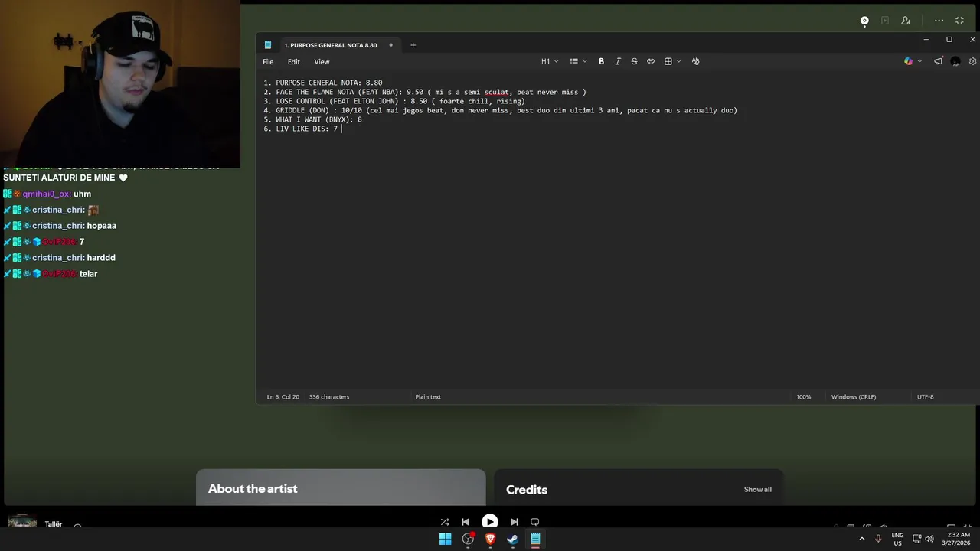980x551 pixels.
Task: Click the GRIDDLE (DON) line of text
Action: [x=500, y=110]
